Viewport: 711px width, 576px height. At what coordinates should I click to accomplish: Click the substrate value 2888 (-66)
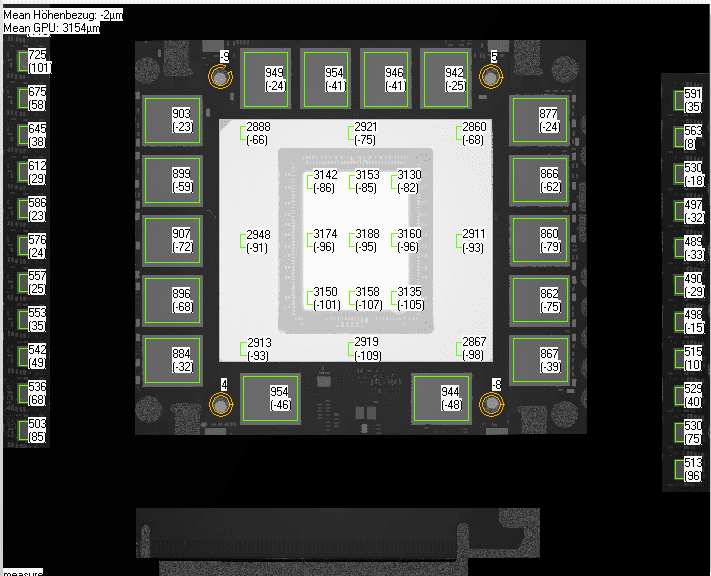tap(258, 133)
